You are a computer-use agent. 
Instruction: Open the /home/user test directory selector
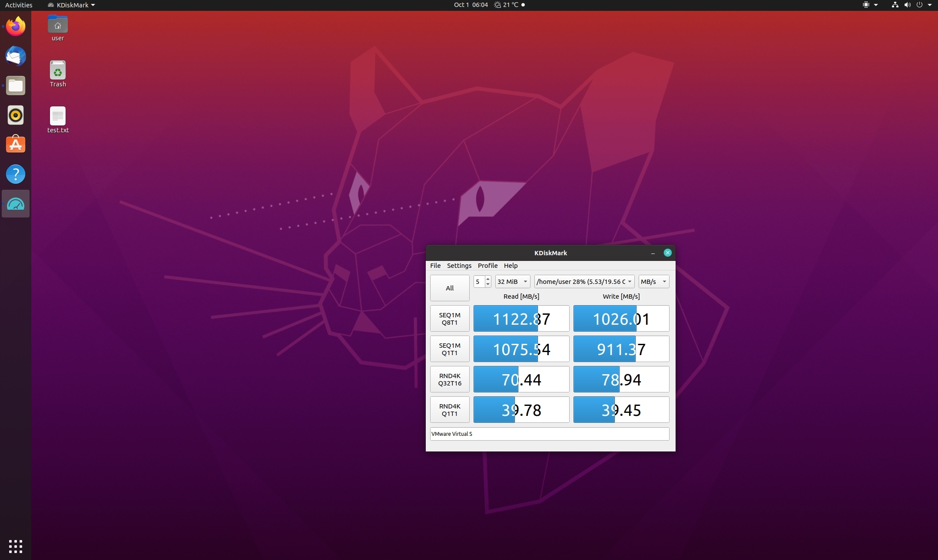pos(583,281)
